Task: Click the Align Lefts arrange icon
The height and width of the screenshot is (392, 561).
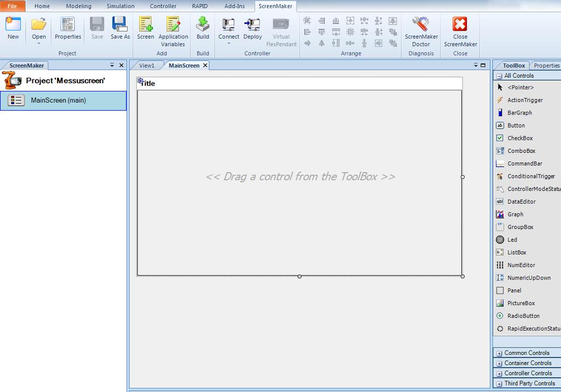Action: click(307, 32)
